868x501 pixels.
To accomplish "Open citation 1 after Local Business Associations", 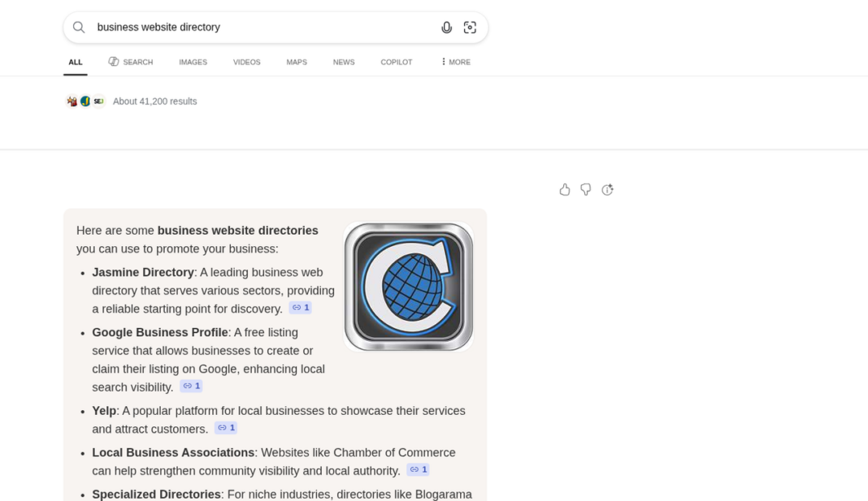I will click(x=418, y=469).
